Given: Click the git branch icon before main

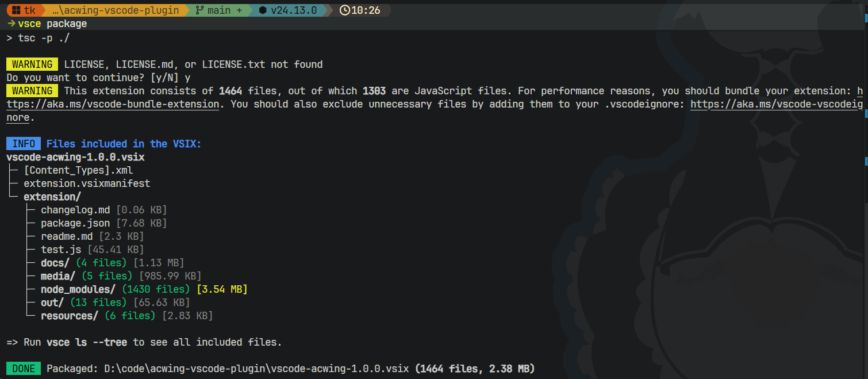Looking at the screenshot, I should pos(199,10).
